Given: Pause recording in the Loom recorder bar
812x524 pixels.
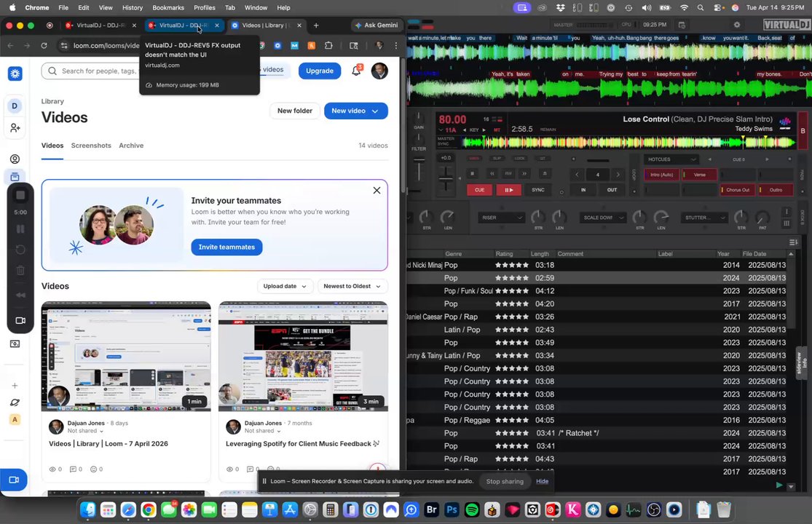Looking at the screenshot, I should click(20, 229).
